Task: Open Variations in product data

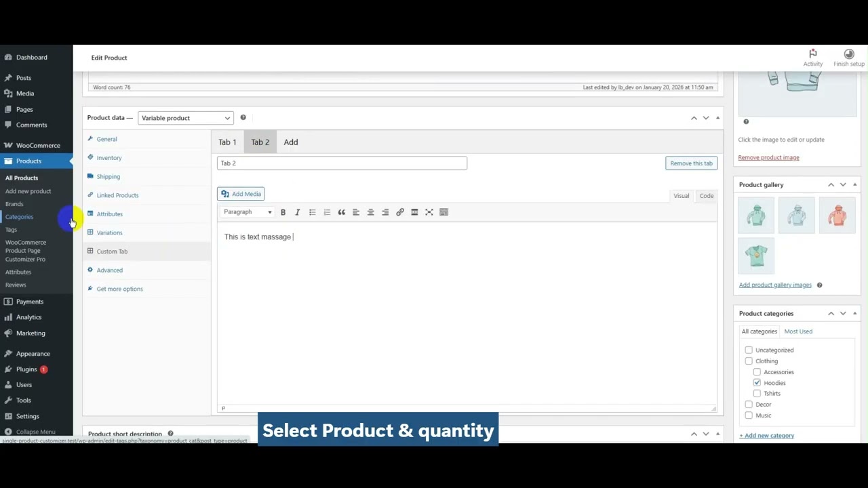Action: click(109, 232)
